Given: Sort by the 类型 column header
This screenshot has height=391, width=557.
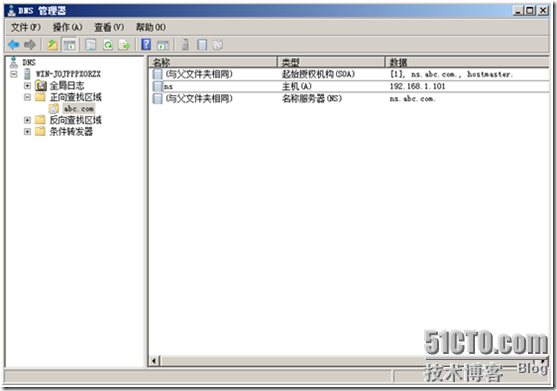Looking at the screenshot, I should [x=331, y=62].
